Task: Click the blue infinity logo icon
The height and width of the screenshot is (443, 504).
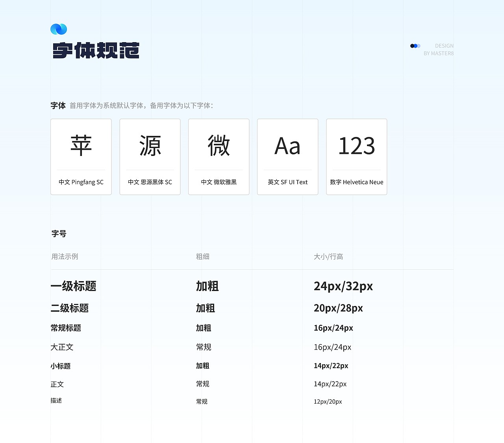Action: 59,29
